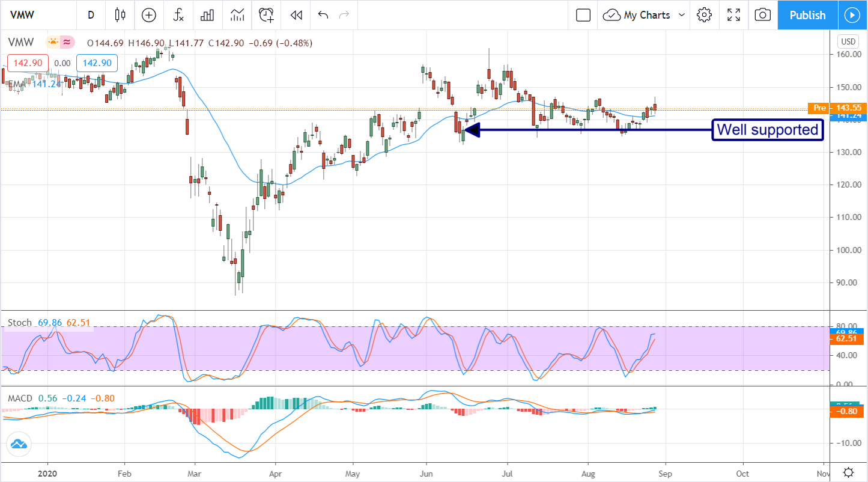Open the Financials bar chart icon

coord(207,15)
